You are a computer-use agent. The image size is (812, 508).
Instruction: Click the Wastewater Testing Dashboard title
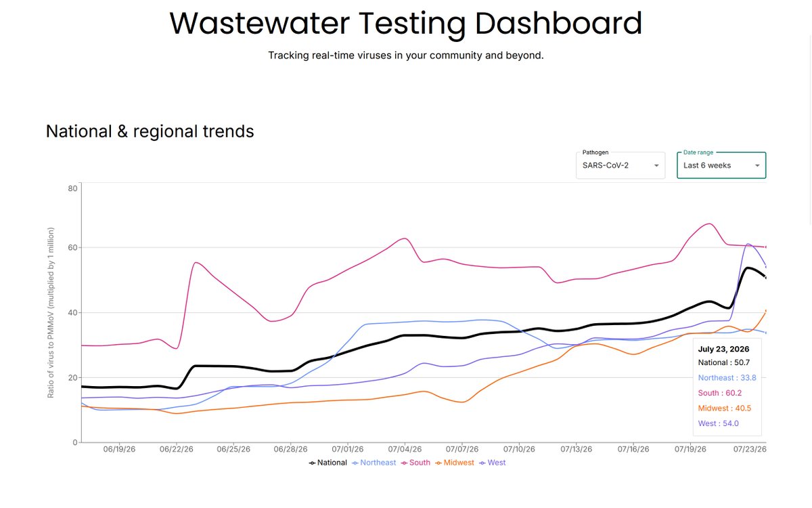[406, 23]
